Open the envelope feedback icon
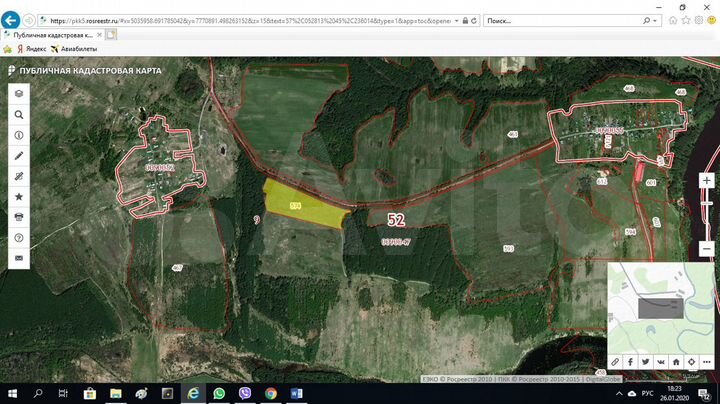The width and height of the screenshot is (720, 404). click(x=19, y=258)
